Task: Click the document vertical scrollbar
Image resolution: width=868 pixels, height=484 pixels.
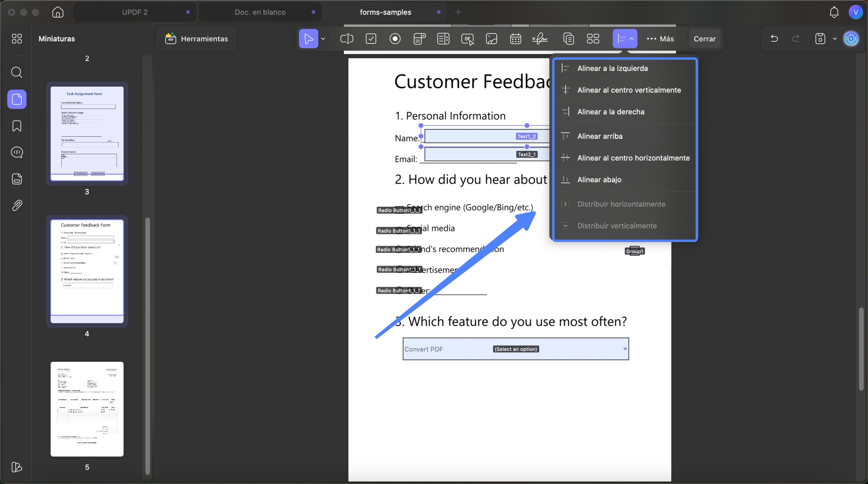Action: (861, 349)
